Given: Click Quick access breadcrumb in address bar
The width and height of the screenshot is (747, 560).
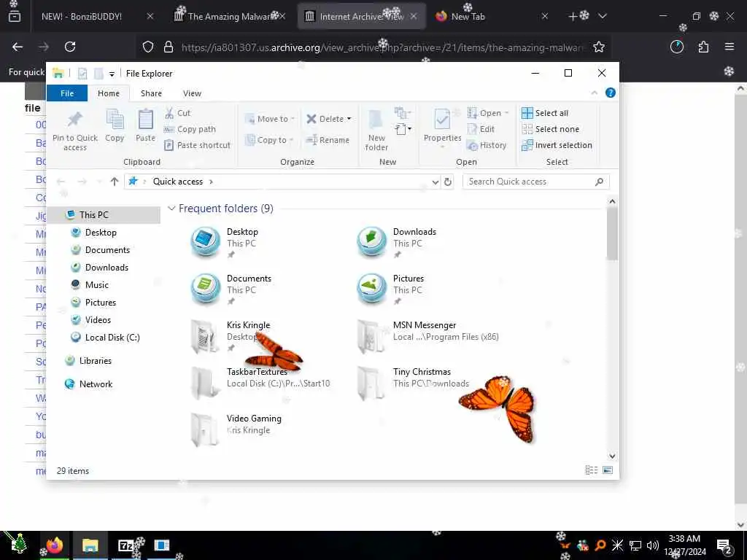Looking at the screenshot, I should point(178,182).
